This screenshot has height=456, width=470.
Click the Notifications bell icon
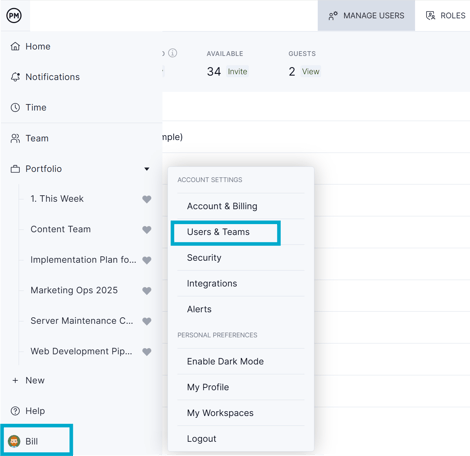15,77
